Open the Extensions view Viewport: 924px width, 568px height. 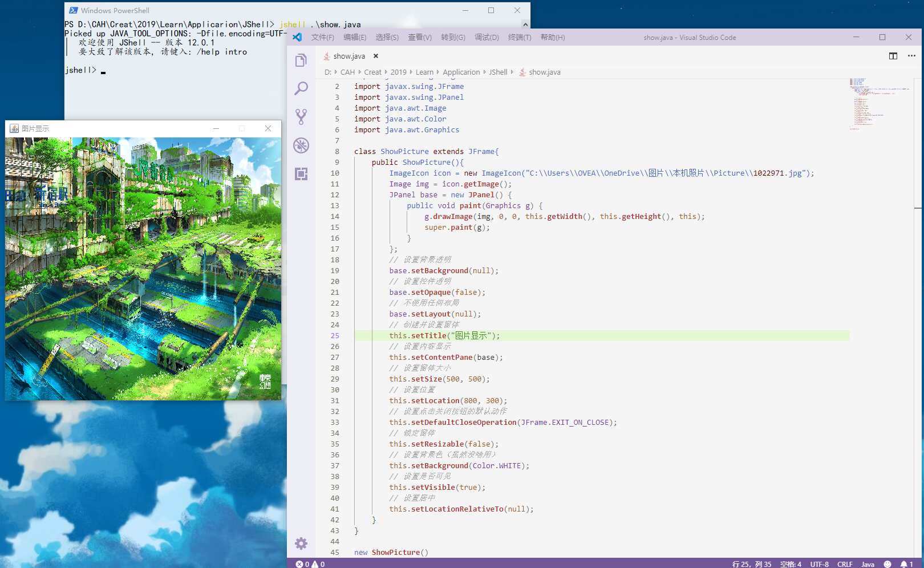coord(301,174)
